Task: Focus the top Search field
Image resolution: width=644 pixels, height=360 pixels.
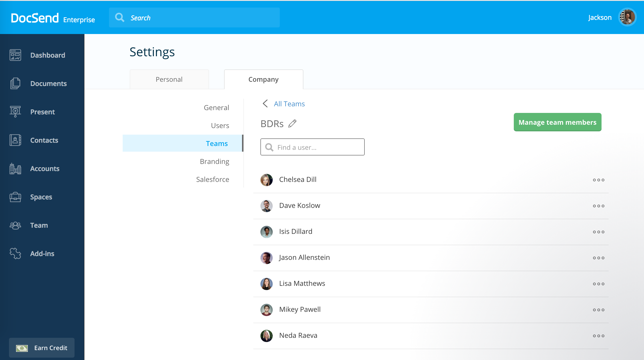Action: point(194,17)
